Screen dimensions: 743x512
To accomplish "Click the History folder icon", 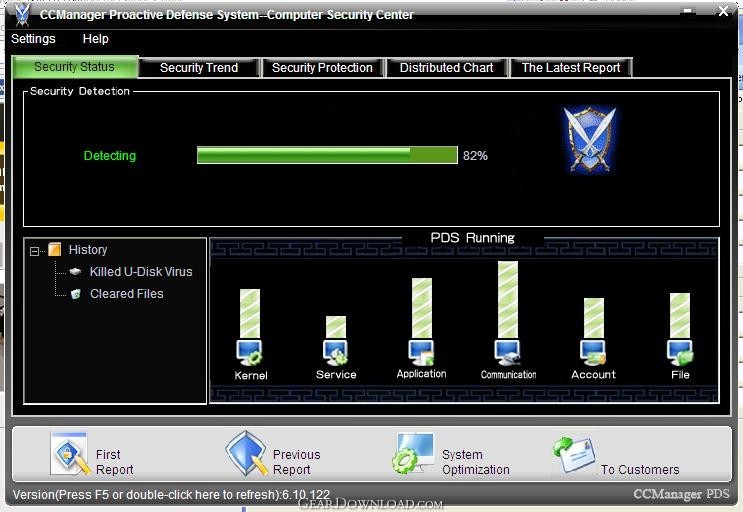I will pos(55,250).
